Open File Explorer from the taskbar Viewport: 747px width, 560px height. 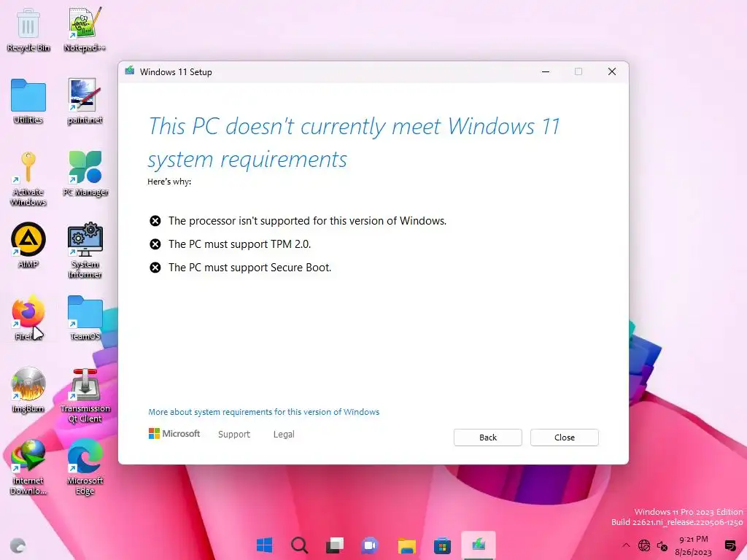[x=407, y=545]
